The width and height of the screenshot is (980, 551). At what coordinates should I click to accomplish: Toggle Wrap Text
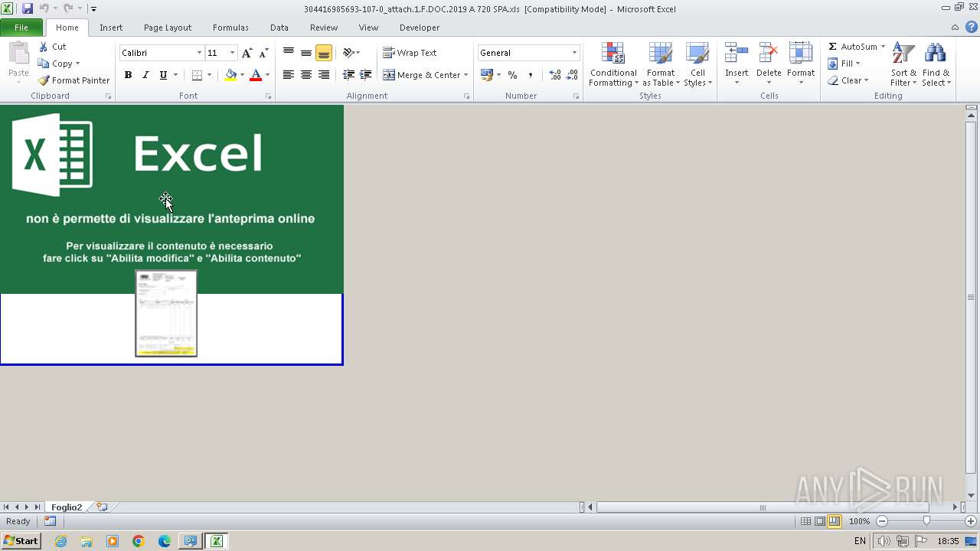[x=410, y=53]
